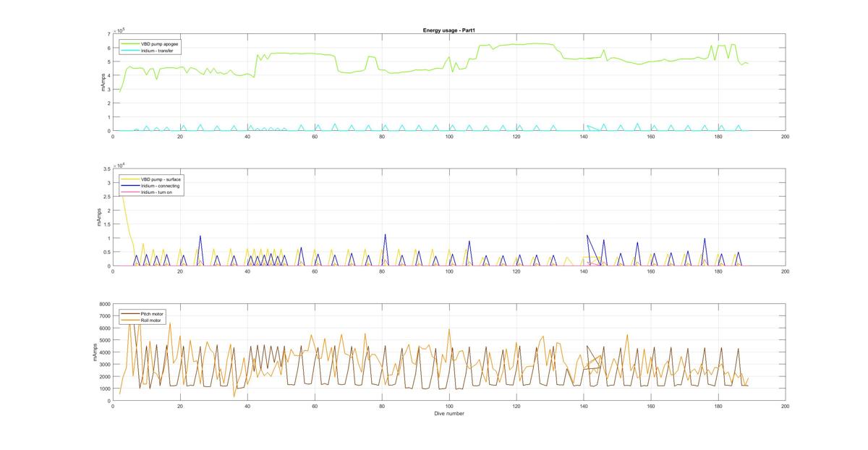Click y-tick '5000' on bottom plot
The image size is (868, 450).
pyautogui.click(x=103, y=341)
